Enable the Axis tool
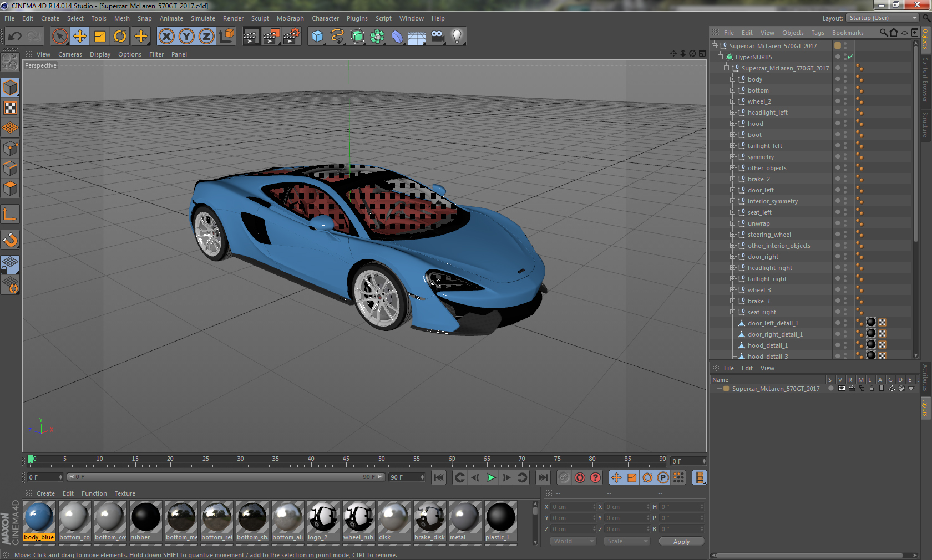 point(10,215)
